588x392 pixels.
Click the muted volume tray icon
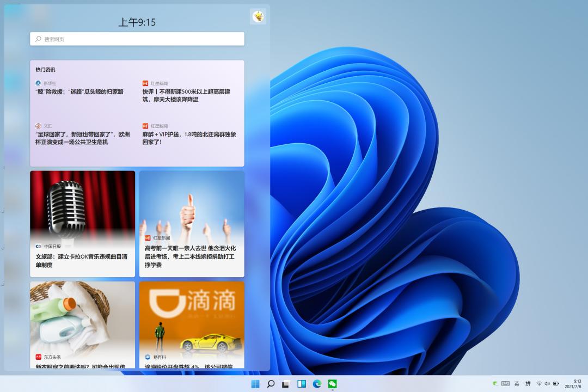point(547,384)
